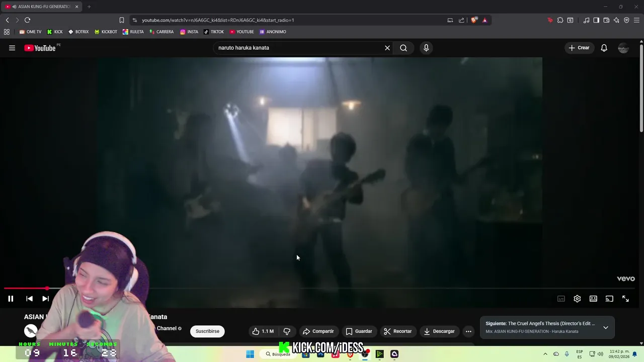Image resolution: width=644 pixels, height=362 pixels.
Task: Clear the search box with the X
Action: [x=387, y=48]
